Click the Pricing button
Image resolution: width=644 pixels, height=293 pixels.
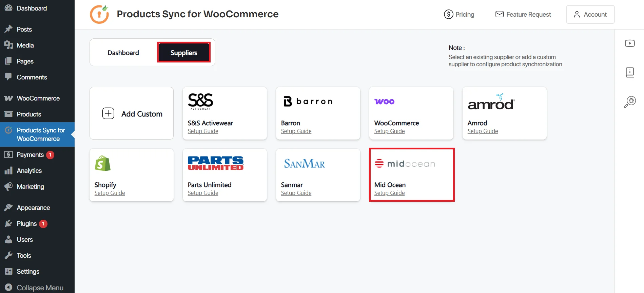coord(459,14)
